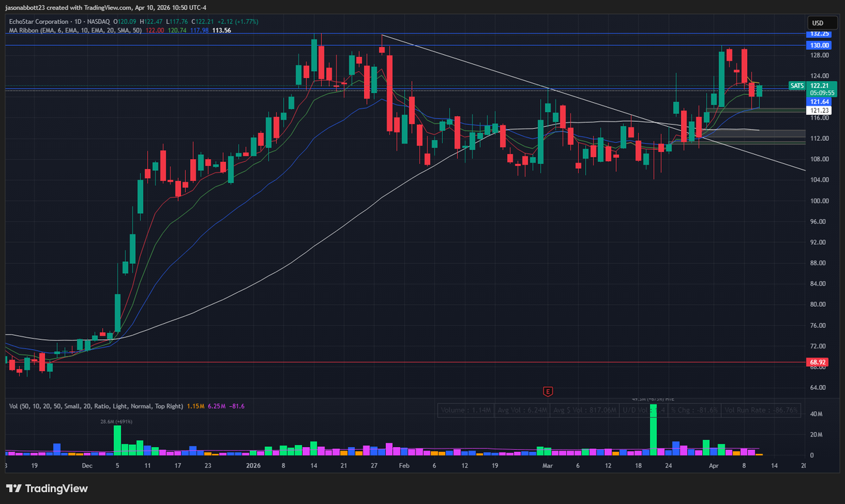The width and height of the screenshot is (845, 504).
Task: Click the 40M volume axis label
Action: [815, 415]
